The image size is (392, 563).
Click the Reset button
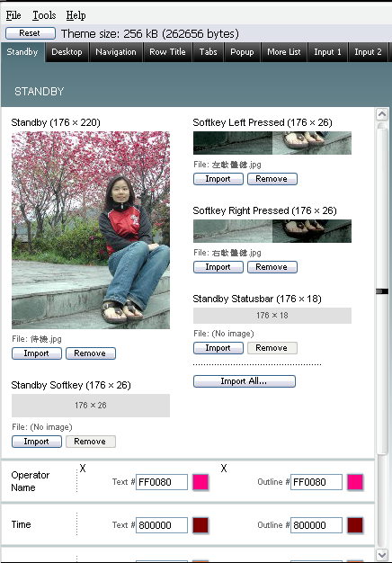click(31, 33)
